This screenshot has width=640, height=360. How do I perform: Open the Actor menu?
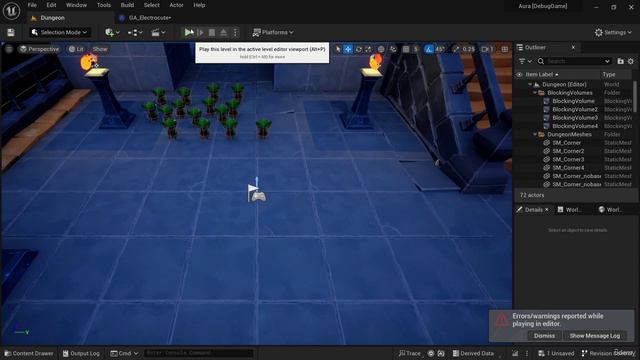click(x=176, y=5)
